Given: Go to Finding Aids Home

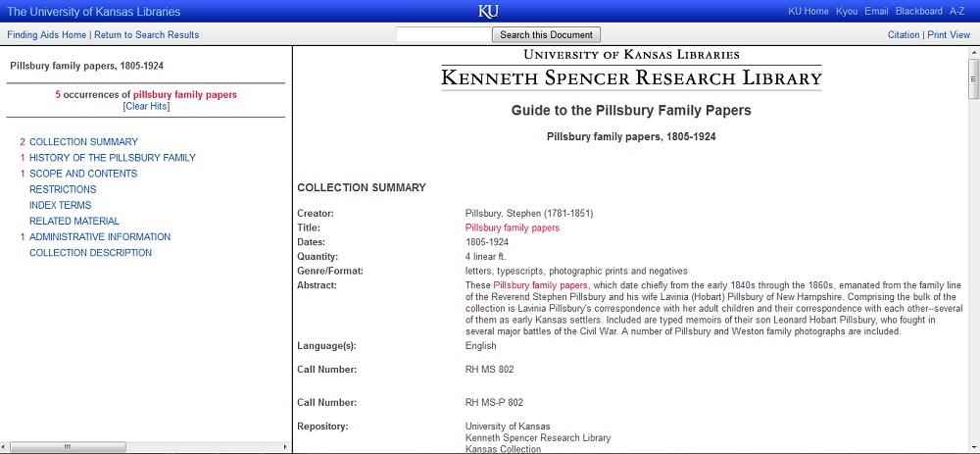Looking at the screenshot, I should pos(46,35).
